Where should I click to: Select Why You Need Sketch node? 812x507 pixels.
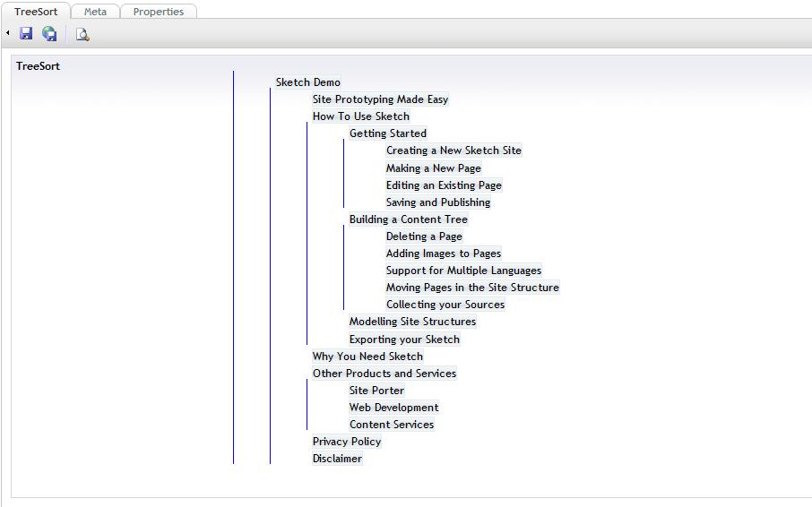point(367,357)
